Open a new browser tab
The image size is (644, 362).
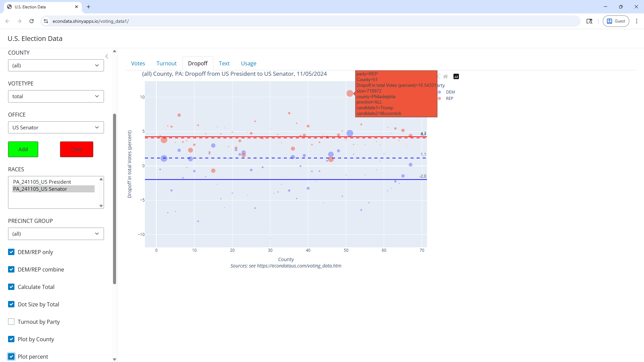89,7
